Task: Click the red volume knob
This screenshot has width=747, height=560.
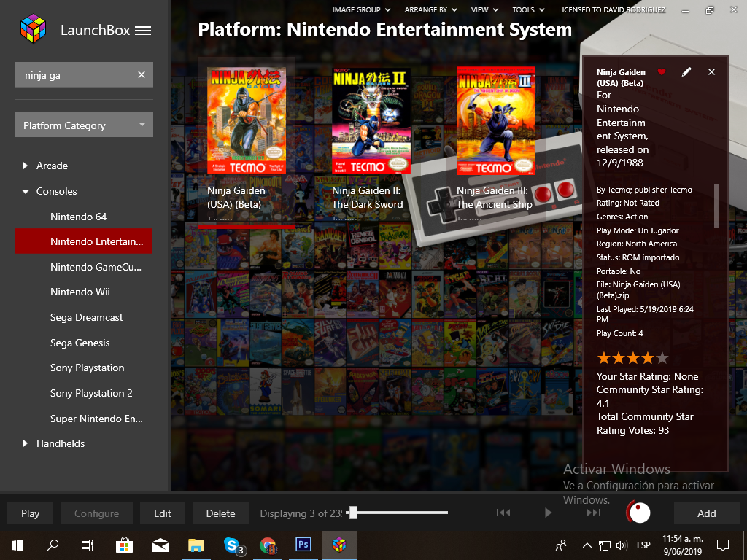Action: (x=638, y=513)
